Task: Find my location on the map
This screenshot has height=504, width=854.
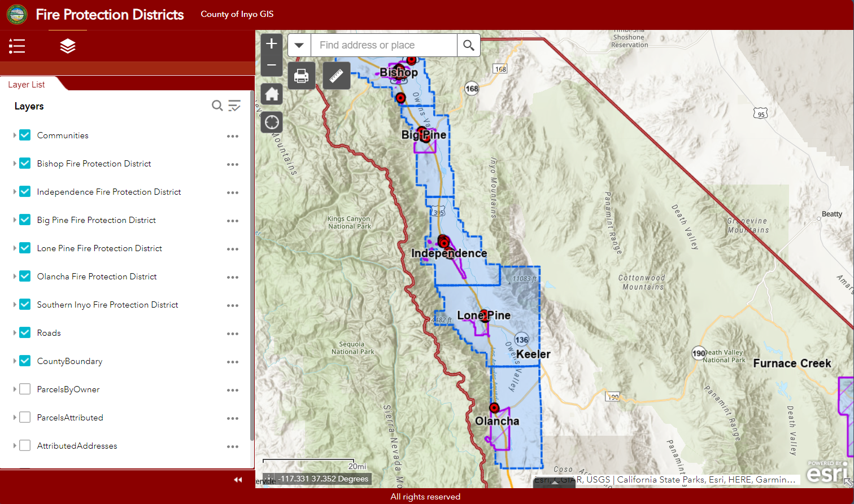Action: tap(272, 122)
